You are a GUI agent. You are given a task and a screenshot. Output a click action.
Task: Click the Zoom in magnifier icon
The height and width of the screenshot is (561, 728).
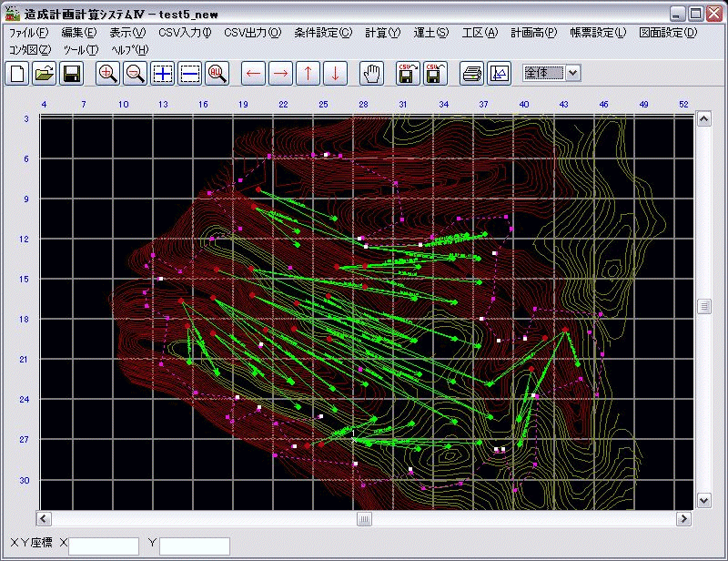107,74
